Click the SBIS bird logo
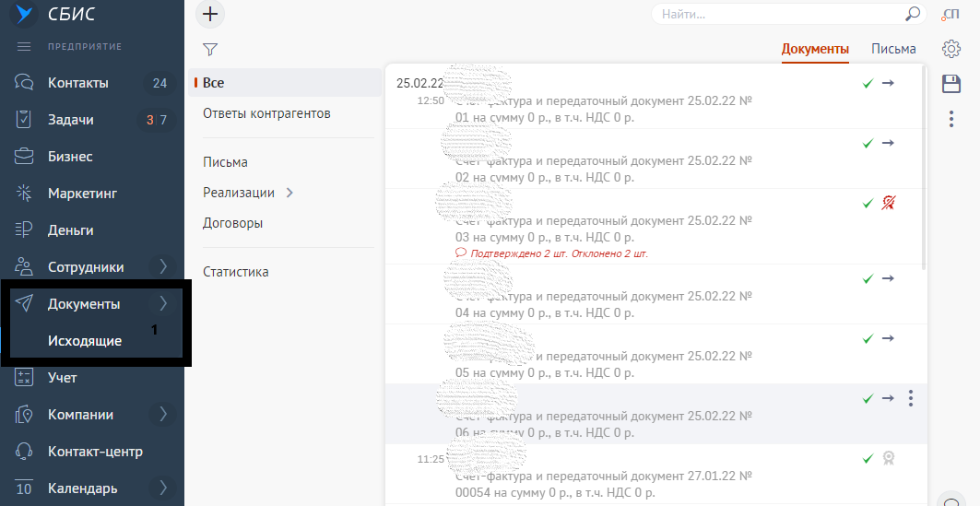Viewport: 980px width, 506px height. [x=24, y=14]
